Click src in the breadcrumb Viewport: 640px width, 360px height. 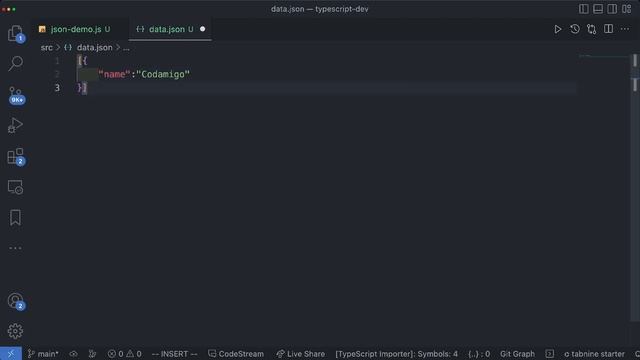[47, 47]
